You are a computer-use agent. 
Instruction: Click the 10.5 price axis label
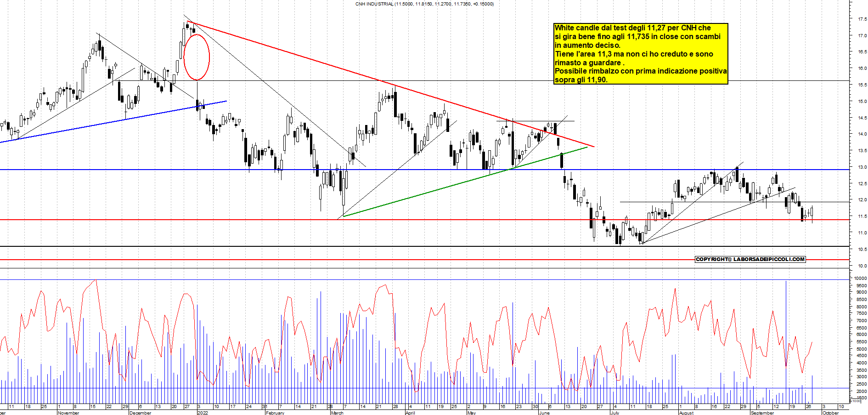[862, 250]
